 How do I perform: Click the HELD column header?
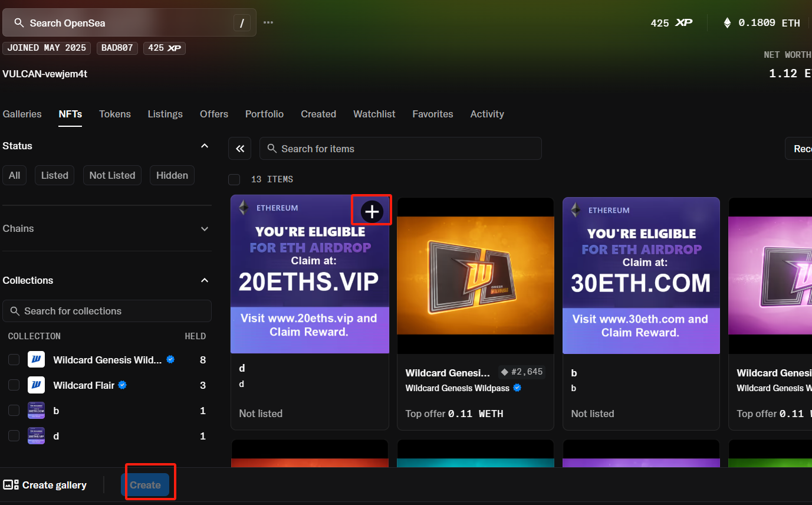pos(195,336)
